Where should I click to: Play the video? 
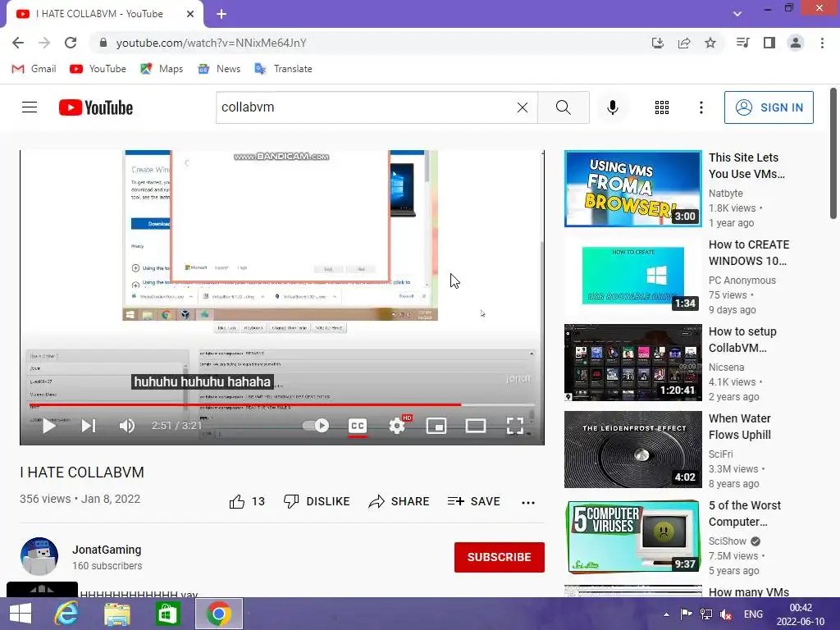(x=48, y=426)
